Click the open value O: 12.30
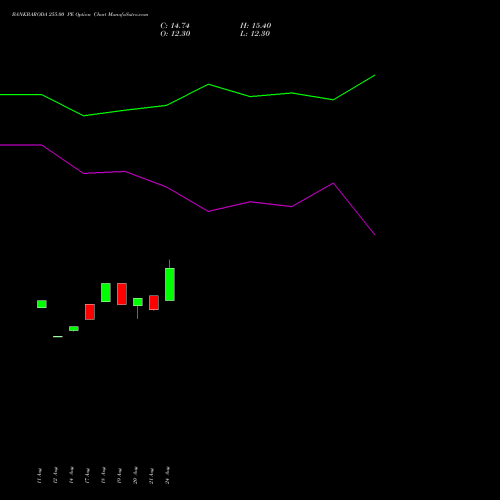500x500 pixels. tap(175, 34)
